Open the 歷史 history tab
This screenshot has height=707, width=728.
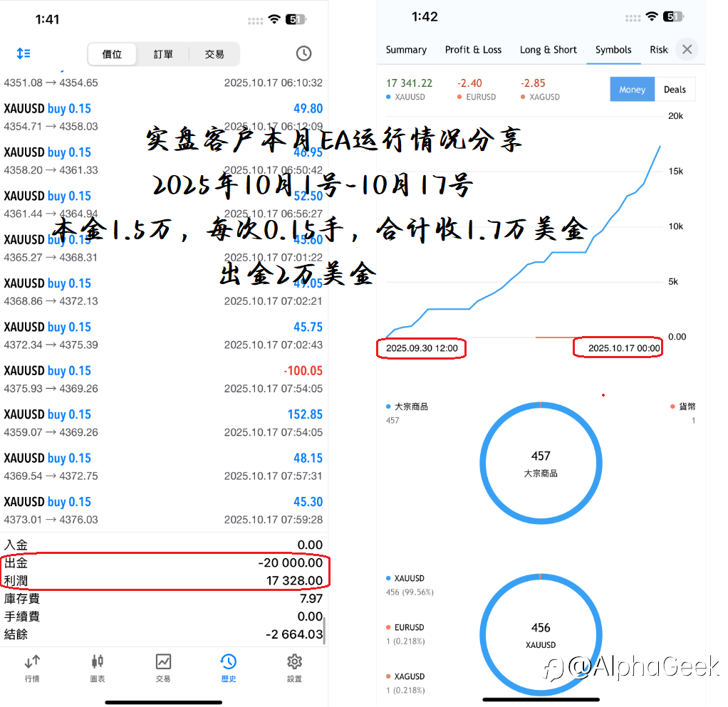229,668
